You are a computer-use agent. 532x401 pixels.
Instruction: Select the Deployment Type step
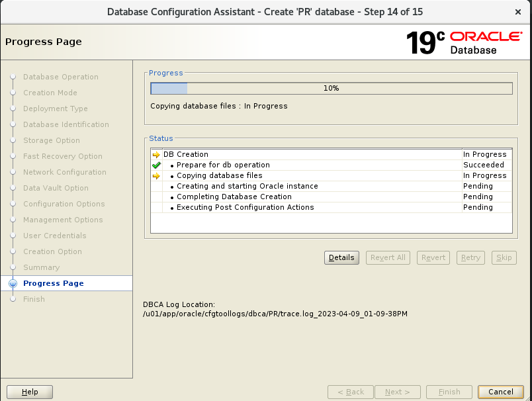tap(56, 109)
